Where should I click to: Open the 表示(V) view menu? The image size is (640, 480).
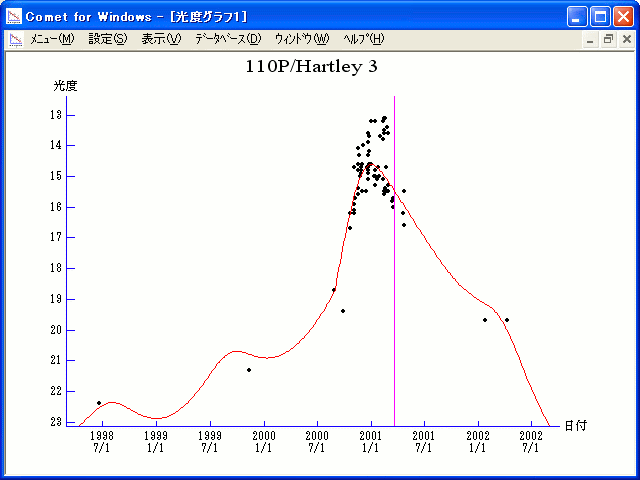point(161,39)
